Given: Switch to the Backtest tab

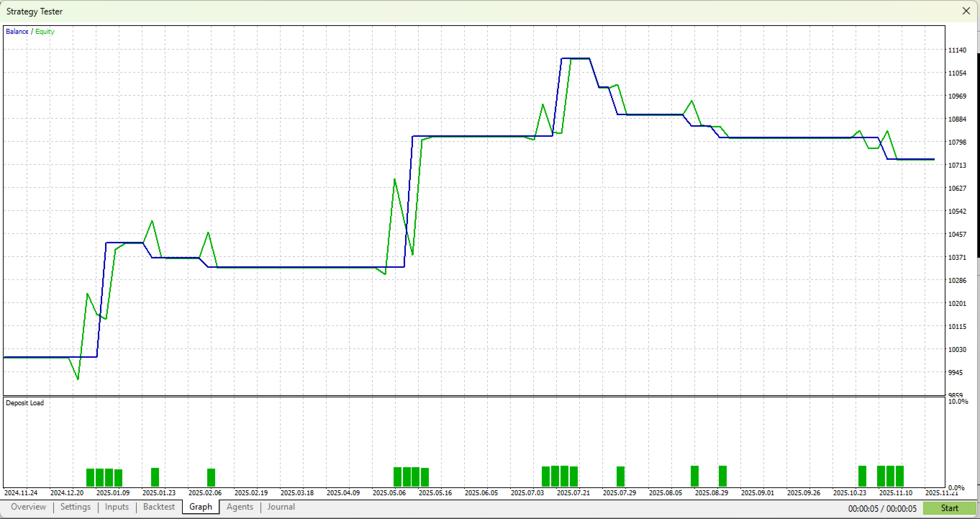Looking at the screenshot, I should [159, 507].
